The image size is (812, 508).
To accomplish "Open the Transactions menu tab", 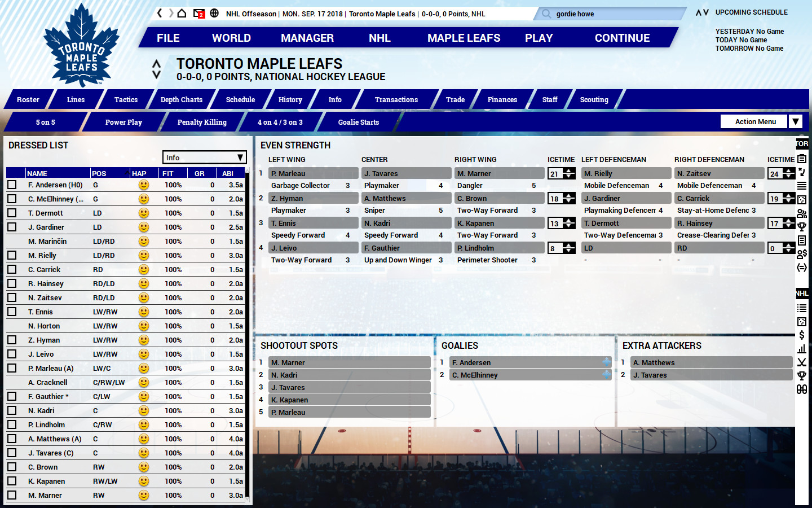I will (396, 99).
